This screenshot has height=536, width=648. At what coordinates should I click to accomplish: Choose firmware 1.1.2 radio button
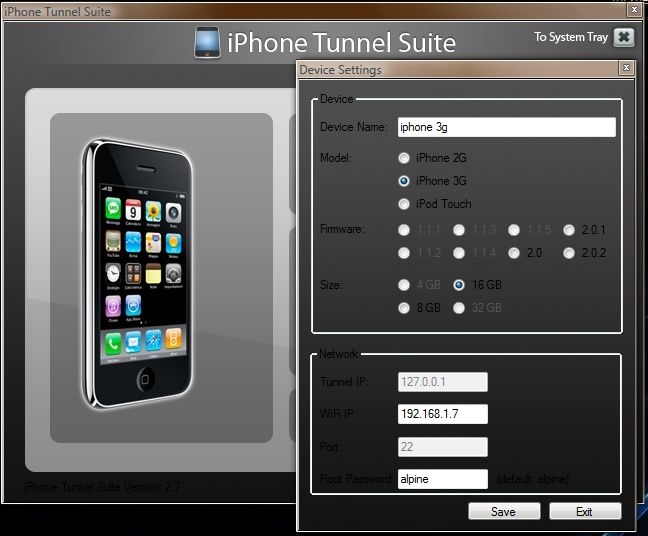[x=404, y=253]
